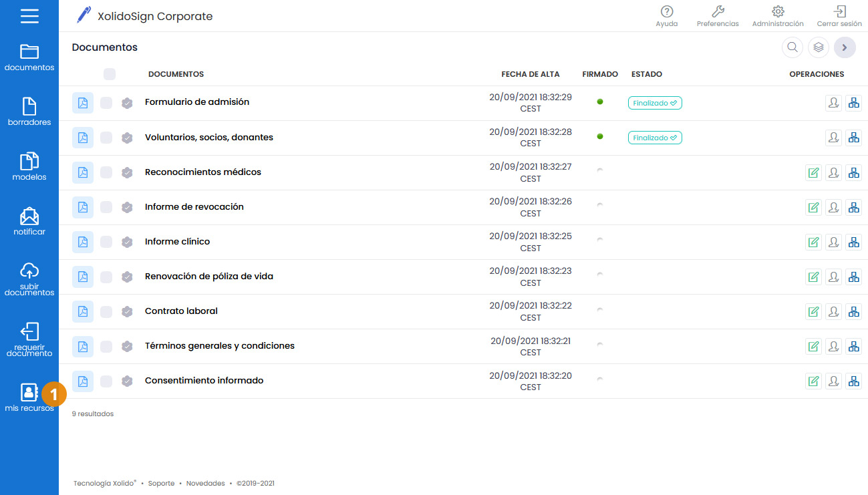Image resolution: width=868 pixels, height=495 pixels.
Task: Click sign icon for Consentimiento informado
Action: (x=813, y=381)
